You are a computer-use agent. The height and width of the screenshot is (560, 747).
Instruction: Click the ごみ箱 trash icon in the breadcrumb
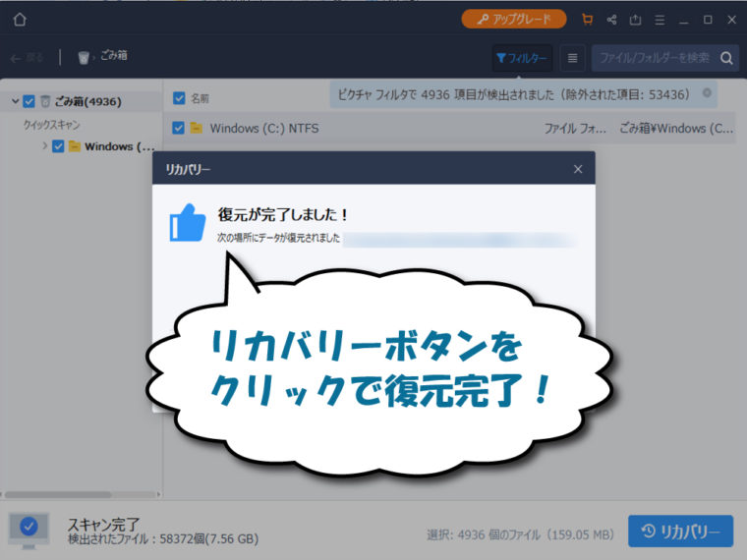coord(84,58)
